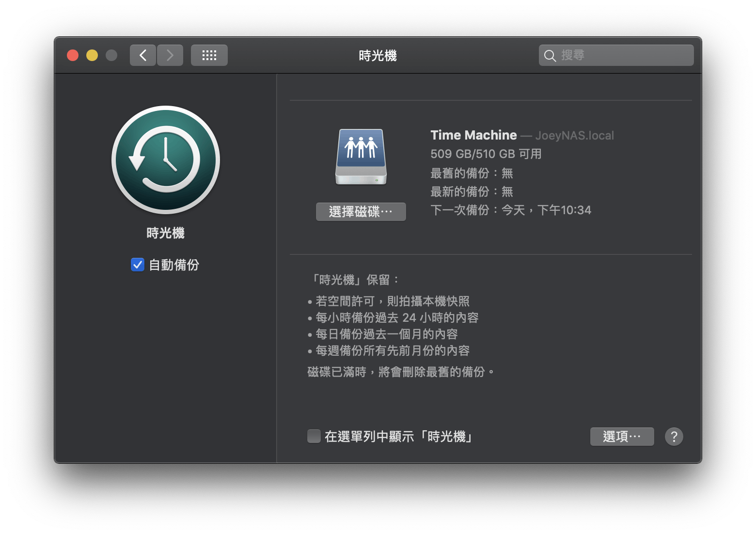Click the Time Machine disk name text
The width and height of the screenshot is (756, 535).
[x=473, y=135]
